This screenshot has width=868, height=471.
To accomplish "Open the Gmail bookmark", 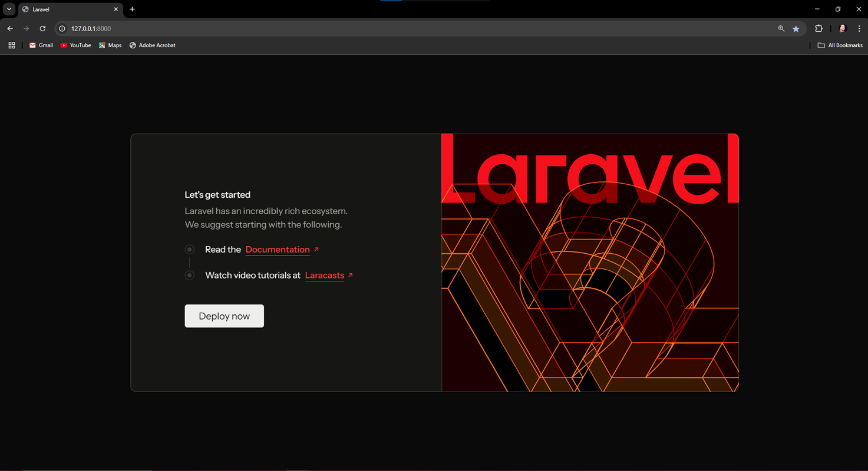I will [41, 45].
